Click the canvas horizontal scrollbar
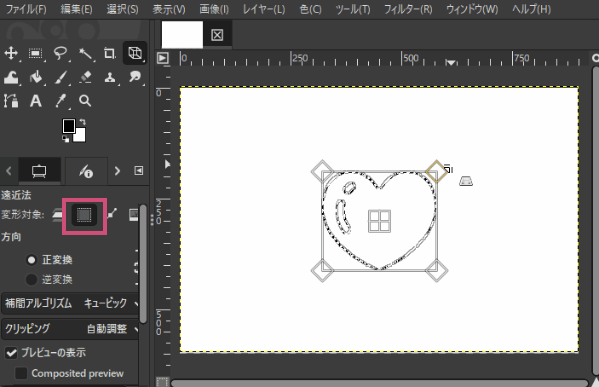Image resolution: width=599 pixels, height=387 pixels. [380, 383]
